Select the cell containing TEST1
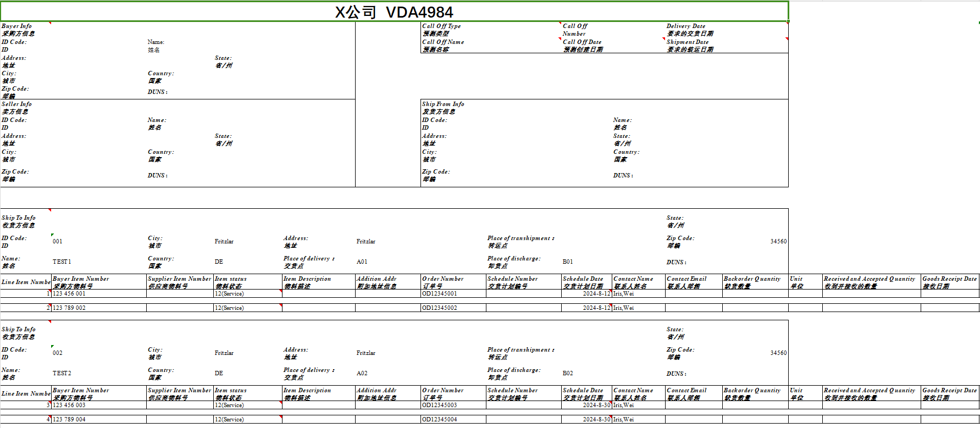 [x=62, y=262]
